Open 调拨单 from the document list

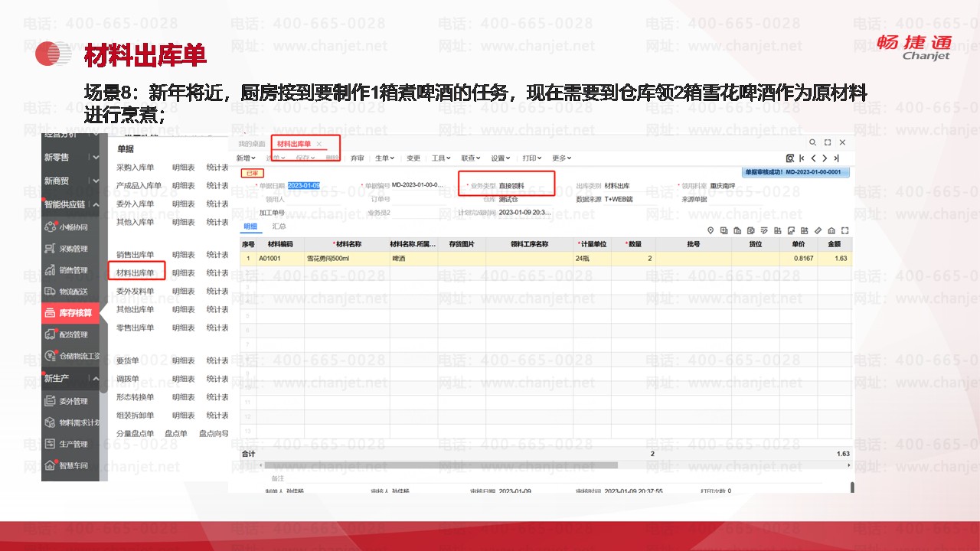click(128, 379)
